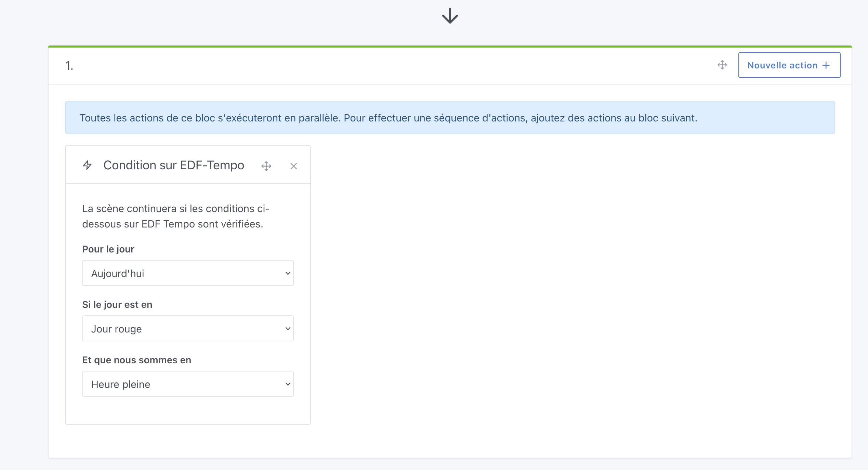Open the Si le jour est en dropdown

(187, 328)
